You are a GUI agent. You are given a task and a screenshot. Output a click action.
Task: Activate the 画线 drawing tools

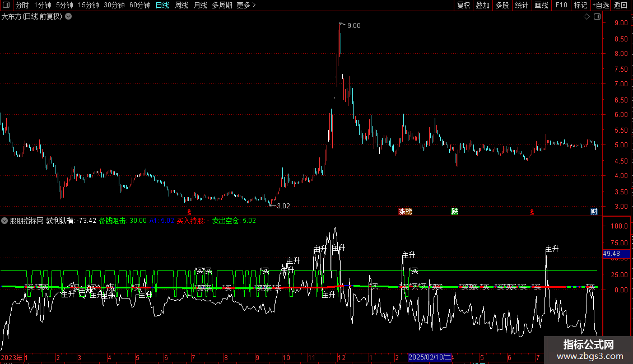(x=541, y=5)
